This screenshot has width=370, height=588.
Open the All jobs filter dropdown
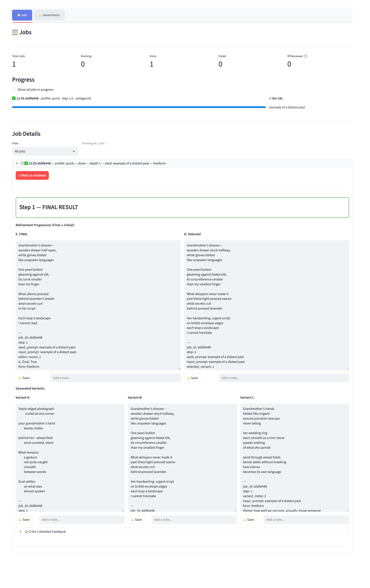coord(45,151)
